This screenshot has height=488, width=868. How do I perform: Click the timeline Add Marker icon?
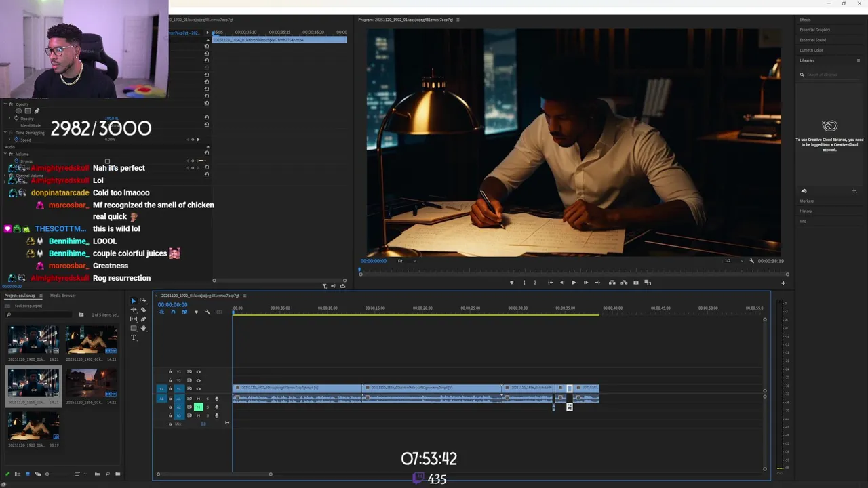[x=197, y=312]
